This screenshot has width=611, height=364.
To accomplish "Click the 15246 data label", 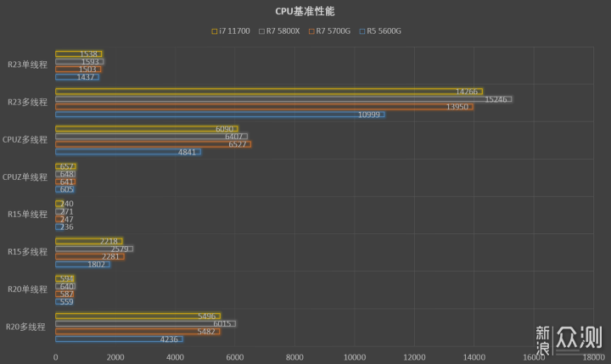I will [x=496, y=99].
